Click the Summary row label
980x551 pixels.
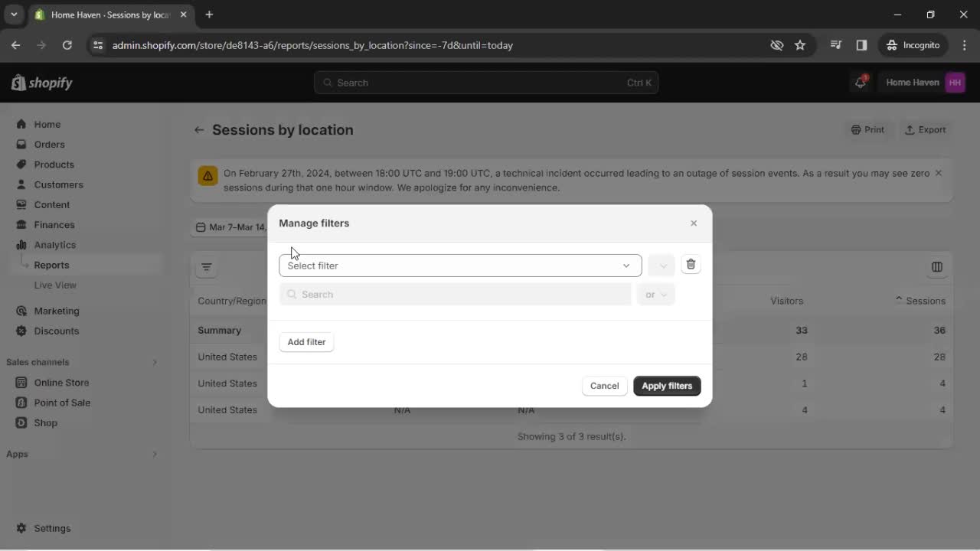pyautogui.click(x=220, y=331)
